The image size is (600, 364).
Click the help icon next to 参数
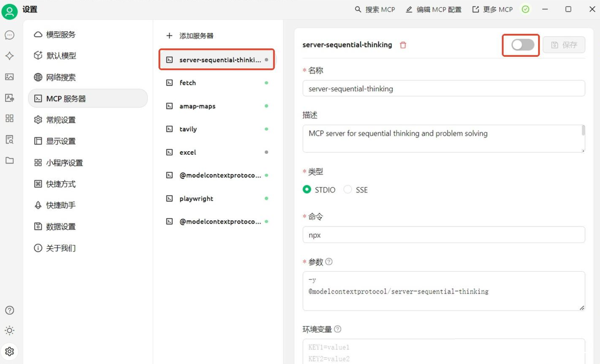tap(329, 261)
